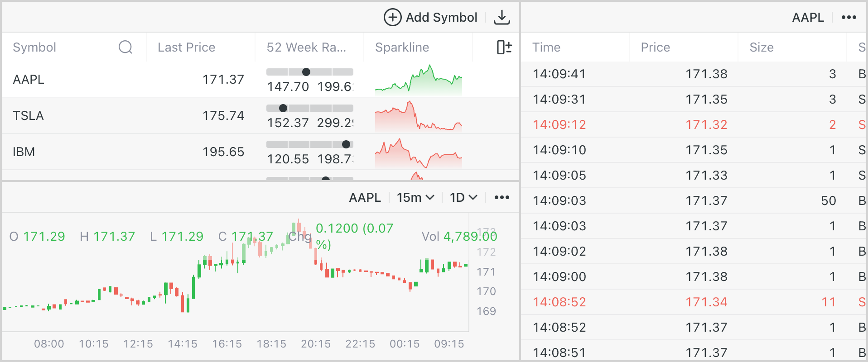Select the 14:09:10 trade row
The width and height of the screenshot is (868, 362).
(x=694, y=150)
